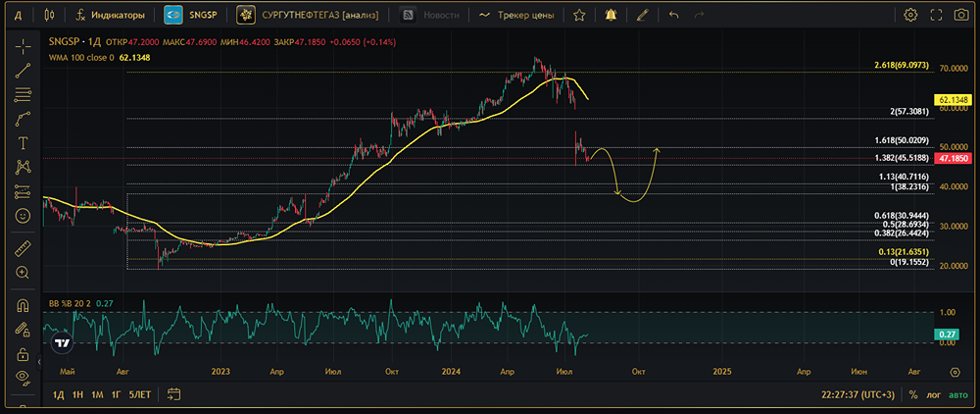Switch to the 1М time range
The height and width of the screenshot is (414, 980).
pyautogui.click(x=97, y=394)
